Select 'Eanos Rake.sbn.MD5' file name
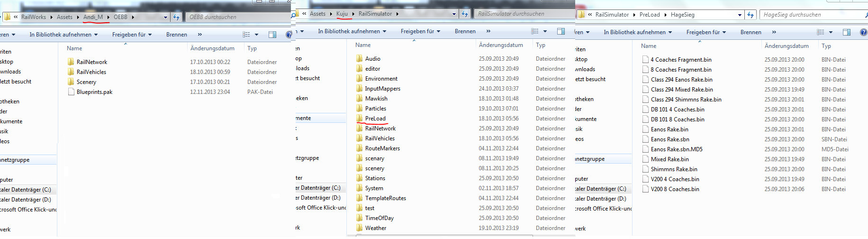Viewport: 868px width, 239px height. pos(677,149)
